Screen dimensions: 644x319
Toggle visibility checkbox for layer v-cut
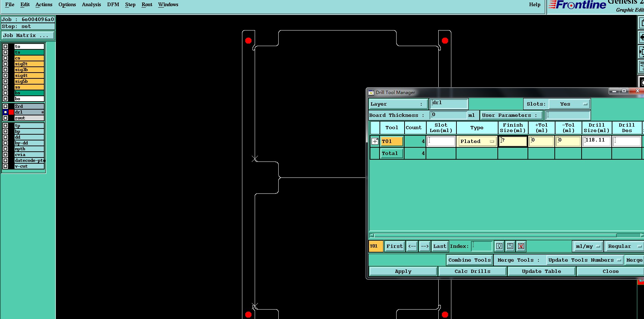click(x=5, y=166)
